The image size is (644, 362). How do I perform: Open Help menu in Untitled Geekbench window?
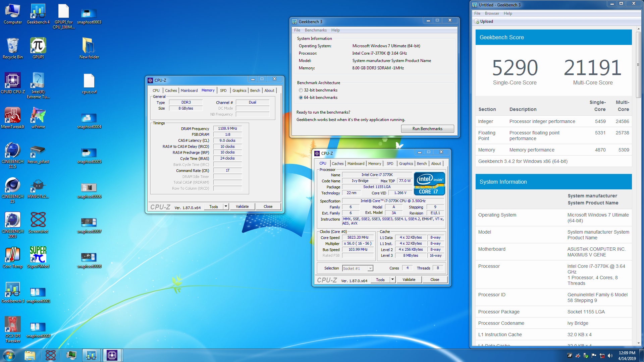(508, 13)
